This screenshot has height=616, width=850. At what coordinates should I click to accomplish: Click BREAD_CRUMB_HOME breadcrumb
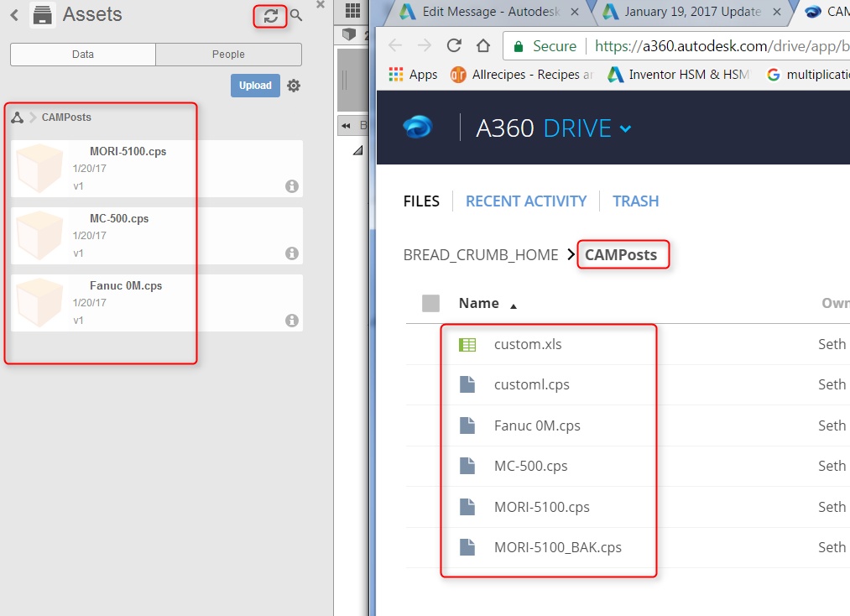(480, 255)
